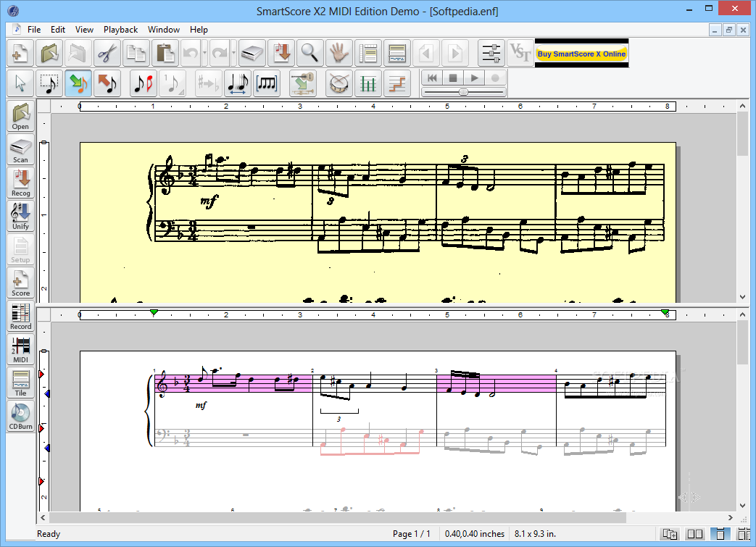Image resolution: width=756 pixels, height=547 pixels.
Task: Click the Copy pages icon
Action: [136, 53]
